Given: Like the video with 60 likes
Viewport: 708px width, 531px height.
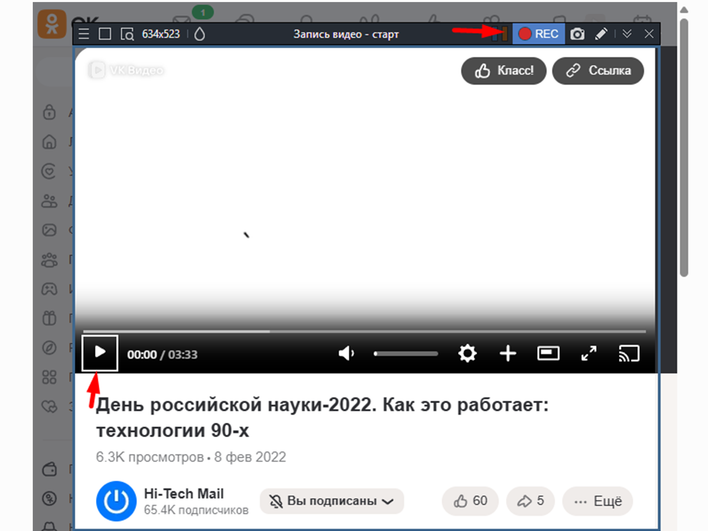Looking at the screenshot, I should tap(470, 501).
